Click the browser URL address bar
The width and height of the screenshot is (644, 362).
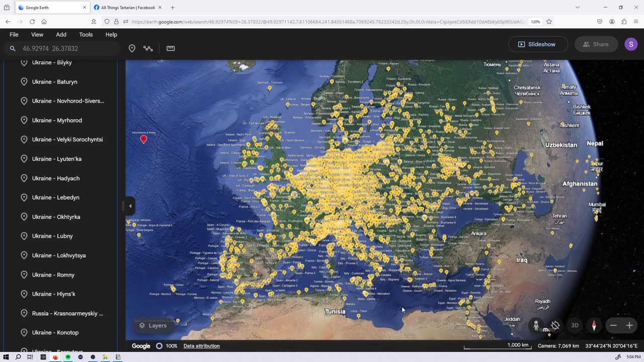tap(327, 22)
